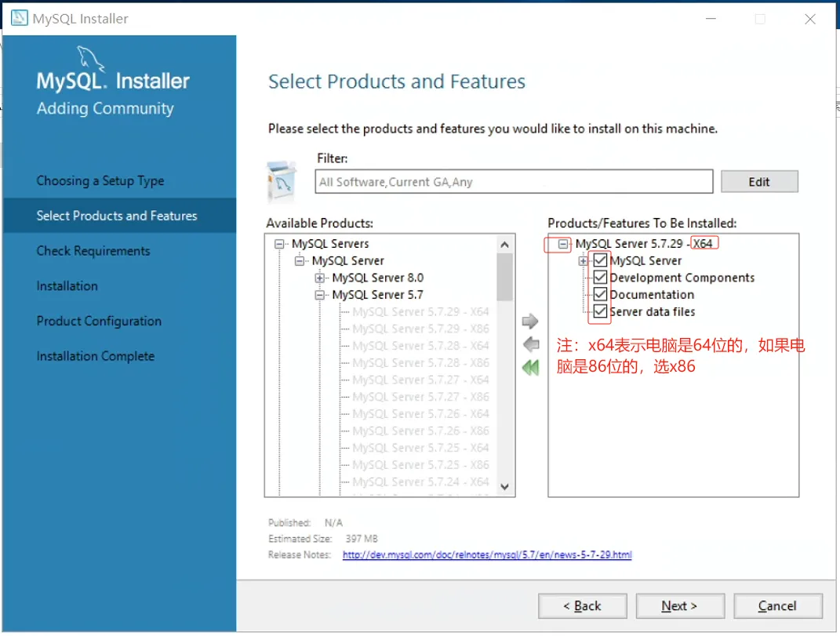Open the Check Requirements step

93,251
